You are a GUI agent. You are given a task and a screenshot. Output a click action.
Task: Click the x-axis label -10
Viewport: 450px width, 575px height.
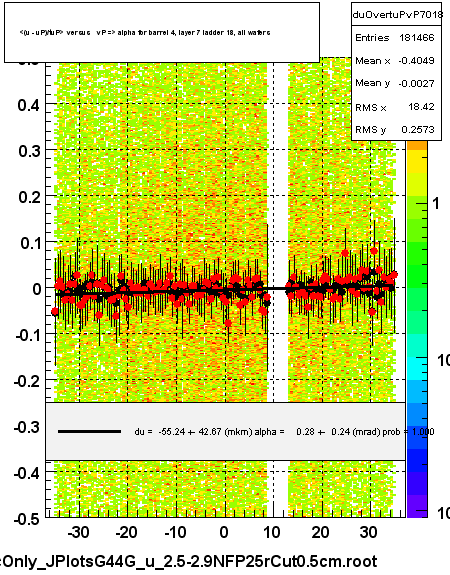coord(175,532)
